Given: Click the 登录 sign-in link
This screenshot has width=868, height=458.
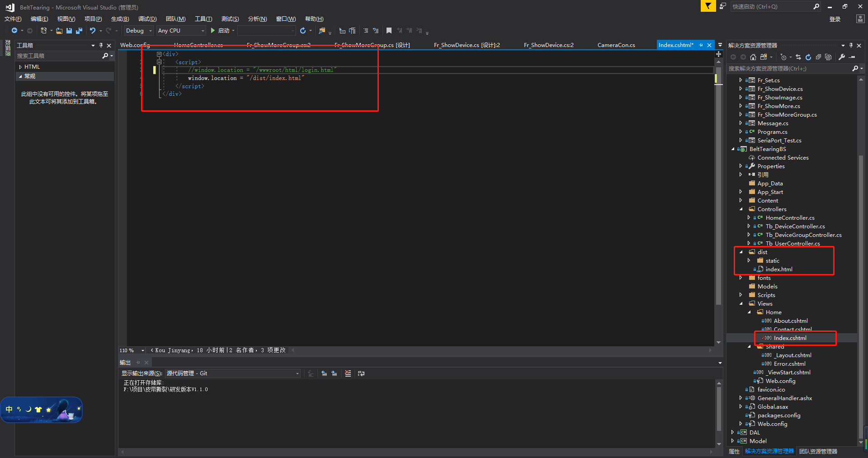Looking at the screenshot, I should 835,19.
